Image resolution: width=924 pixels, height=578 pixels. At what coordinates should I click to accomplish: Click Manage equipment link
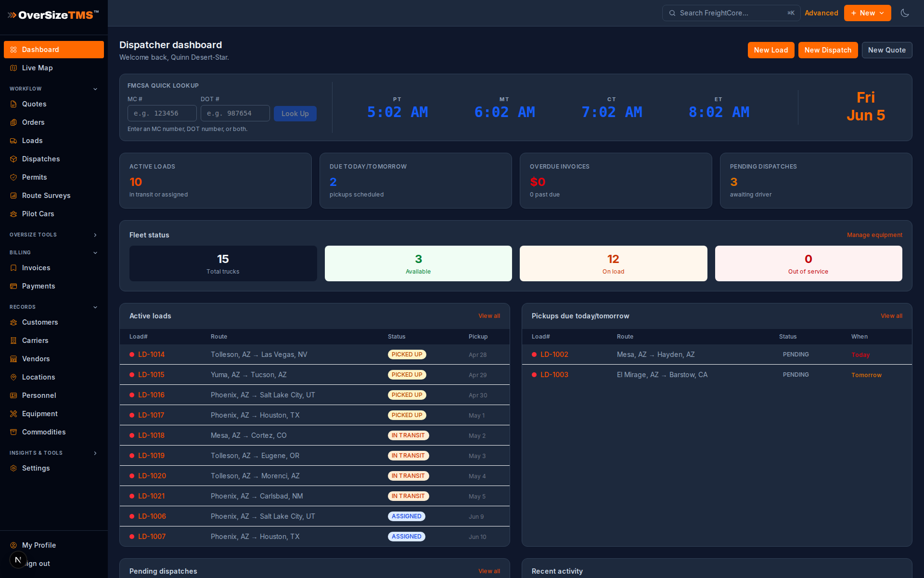pos(874,235)
